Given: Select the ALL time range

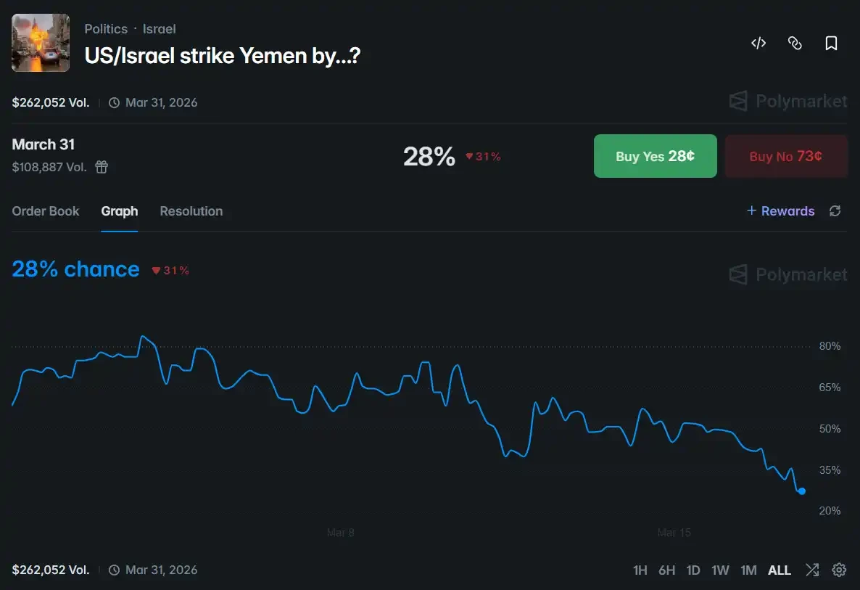Looking at the screenshot, I should [779, 570].
